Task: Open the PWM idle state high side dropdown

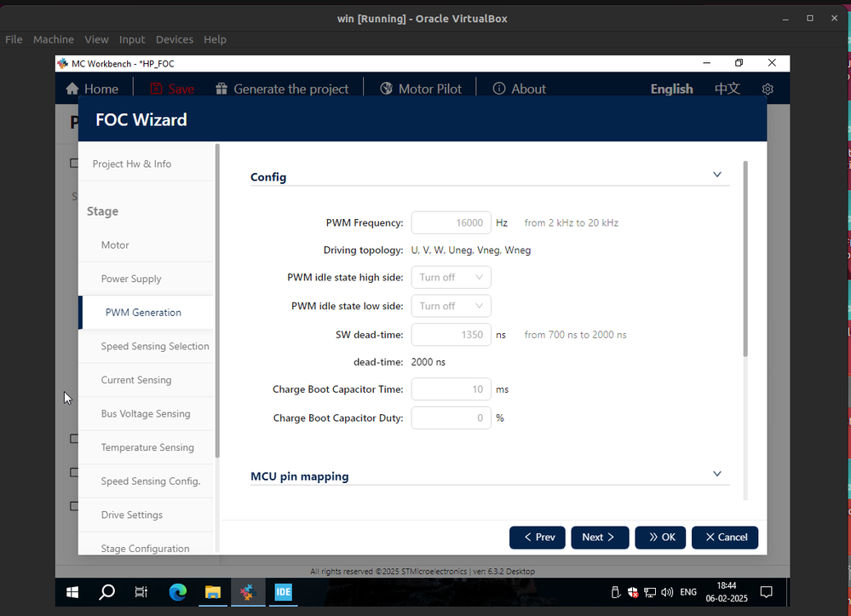Action: (x=451, y=278)
